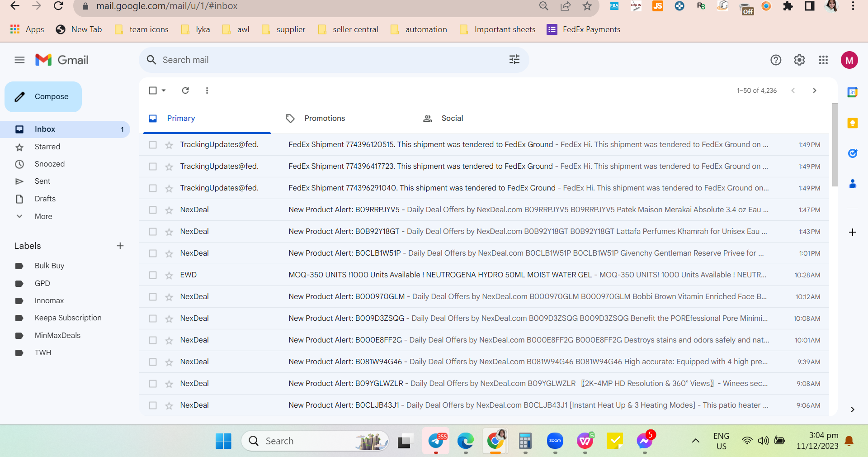Bookmark this page star icon in address bar

pos(587,6)
